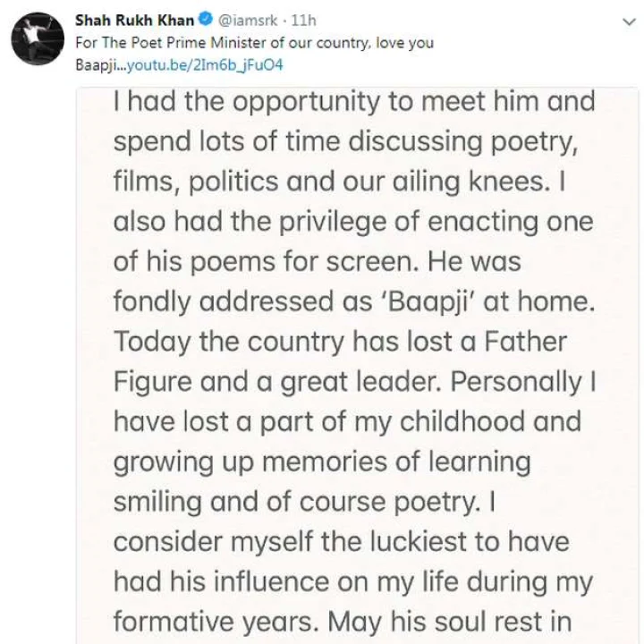Click the line 'I had the opportunity to meet him'
The width and height of the screenshot is (644, 644).
(354, 103)
